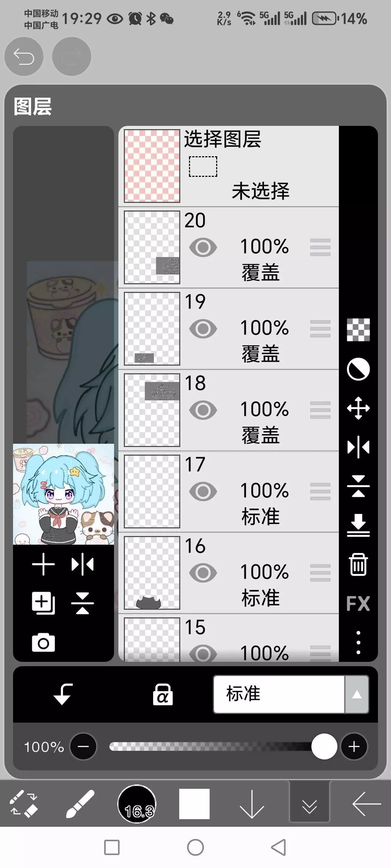Click the FX filter icon
The image size is (391, 868).
tap(358, 603)
